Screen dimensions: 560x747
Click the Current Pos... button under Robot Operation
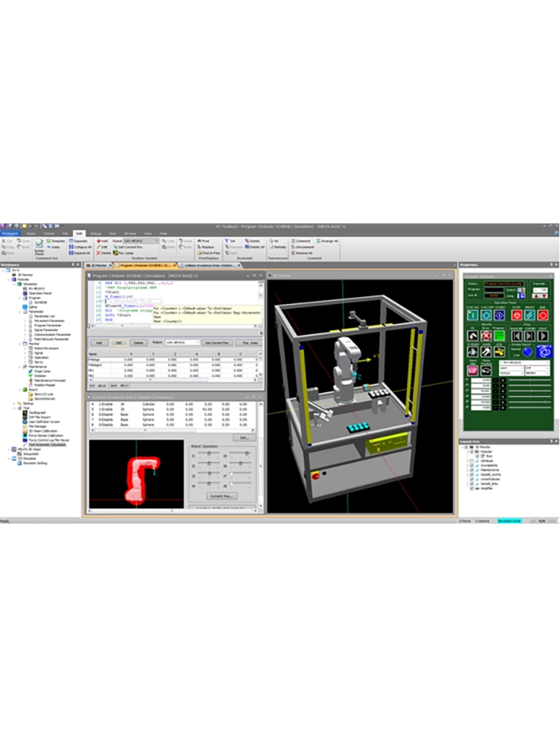point(221,495)
